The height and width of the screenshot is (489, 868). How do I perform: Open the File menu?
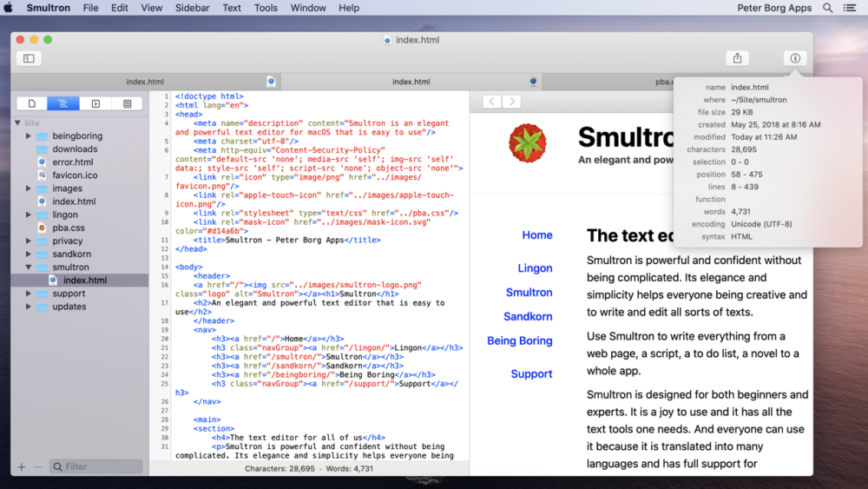tap(91, 8)
